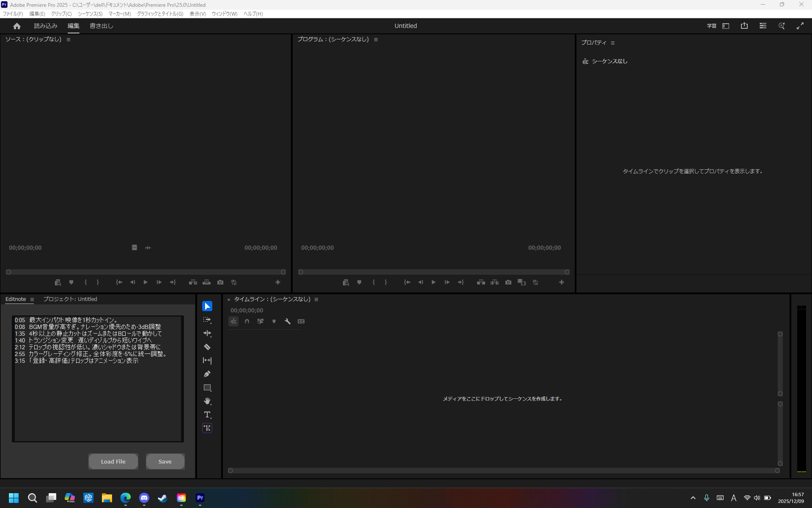Image resolution: width=812 pixels, height=508 pixels.
Task: Open the Editnote panel menu
Action: [32, 299]
